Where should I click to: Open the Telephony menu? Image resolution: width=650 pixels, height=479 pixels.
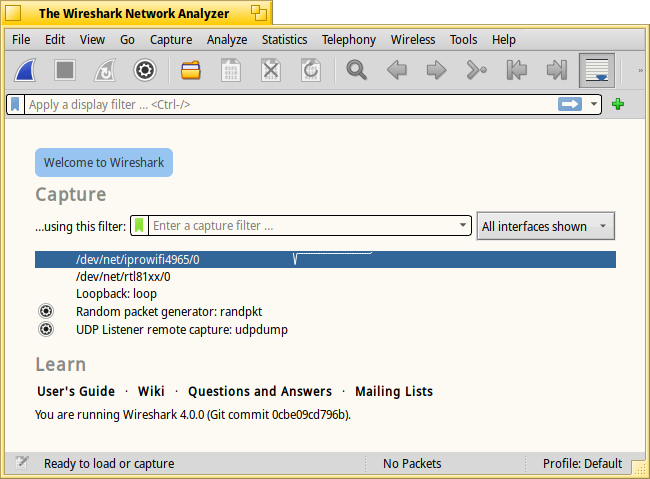pos(349,39)
